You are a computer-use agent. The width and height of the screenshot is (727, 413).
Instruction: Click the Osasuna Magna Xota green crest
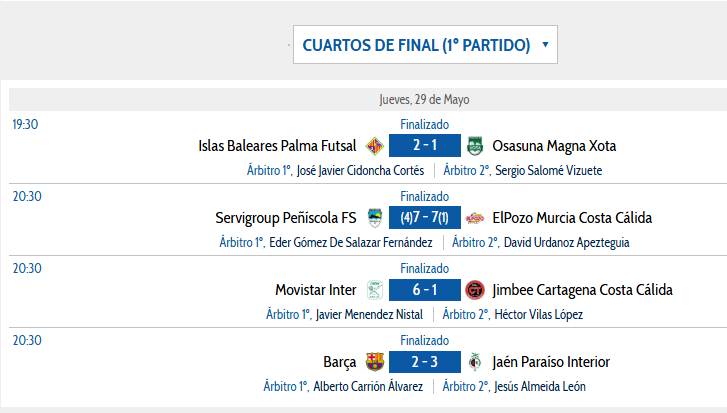(x=475, y=146)
